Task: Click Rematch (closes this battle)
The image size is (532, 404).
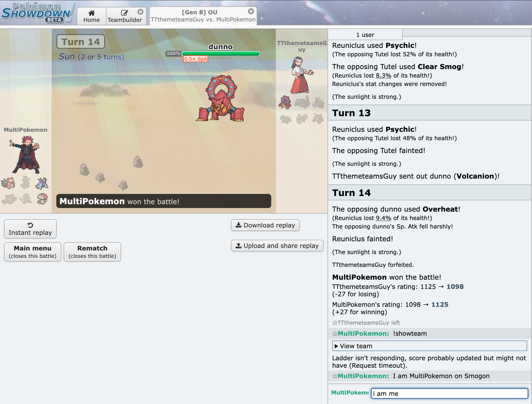Action: (x=92, y=252)
